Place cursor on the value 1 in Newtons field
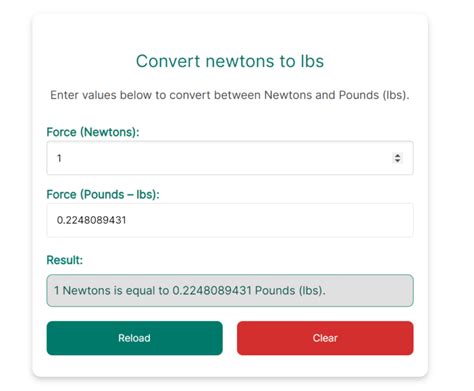474x391 pixels. point(59,158)
